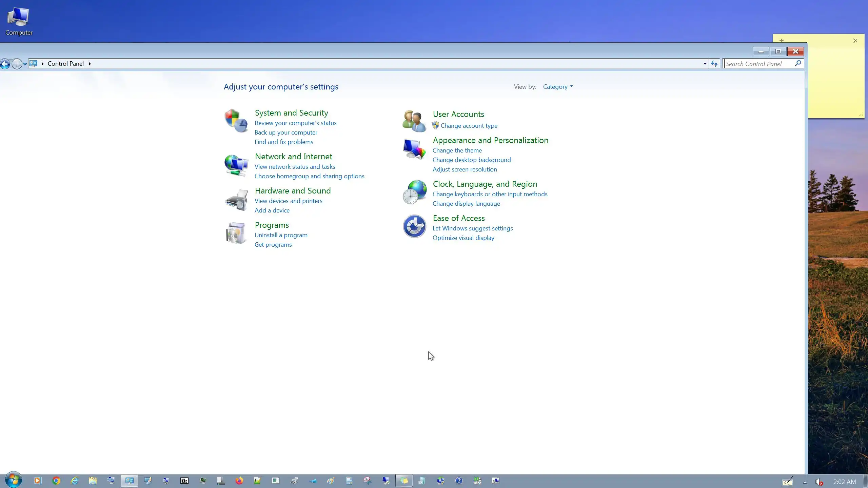Screen dimensions: 868x488
Task: Click the Appearance and Personalization monitor icon
Action: click(414, 149)
